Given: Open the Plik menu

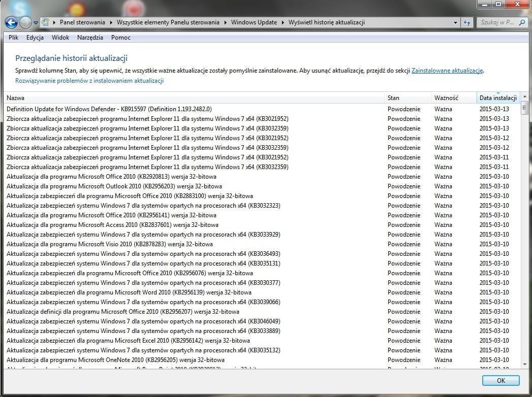Looking at the screenshot, I should [x=14, y=37].
